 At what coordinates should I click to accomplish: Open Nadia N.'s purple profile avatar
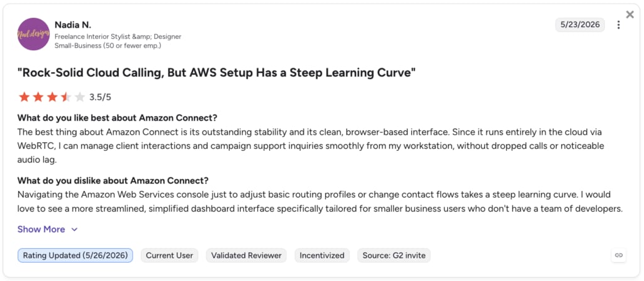[34, 34]
